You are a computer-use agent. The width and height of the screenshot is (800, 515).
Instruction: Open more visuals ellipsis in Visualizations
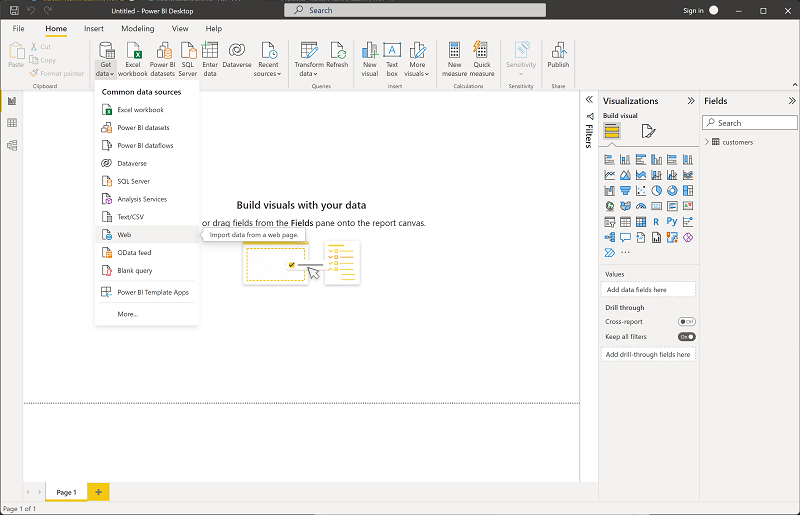coord(625,253)
